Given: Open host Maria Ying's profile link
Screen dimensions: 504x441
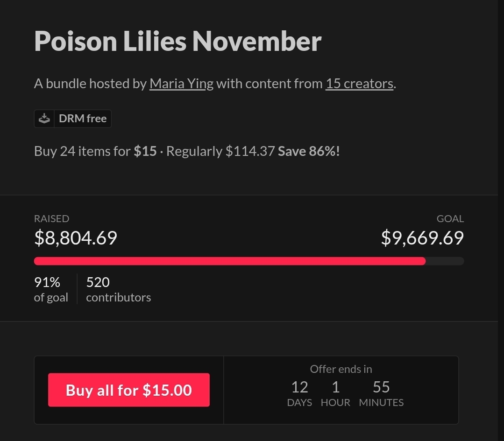Looking at the screenshot, I should pos(181,84).
